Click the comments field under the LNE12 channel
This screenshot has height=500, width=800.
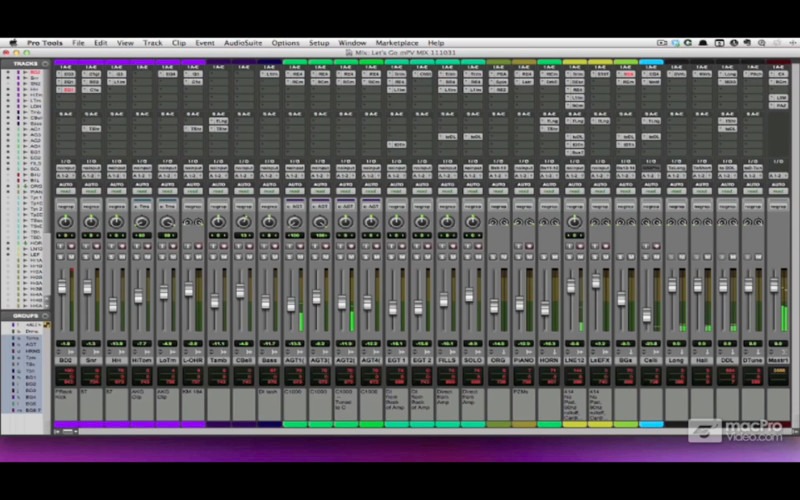(x=574, y=404)
